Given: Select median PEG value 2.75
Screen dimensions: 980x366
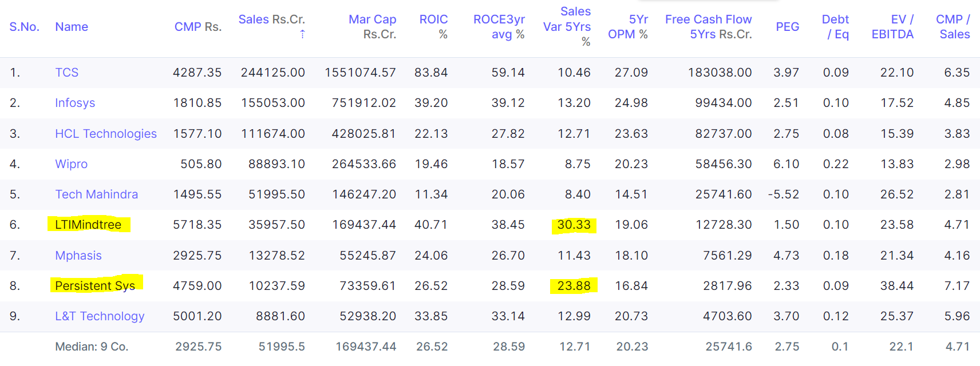Looking at the screenshot, I should pyautogui.click(x=787, y=347).
